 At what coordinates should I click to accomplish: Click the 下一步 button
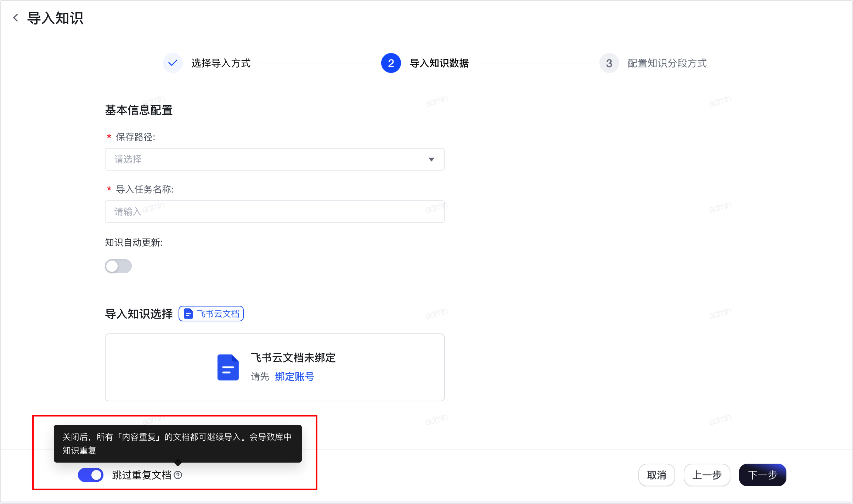coord(762,475)
